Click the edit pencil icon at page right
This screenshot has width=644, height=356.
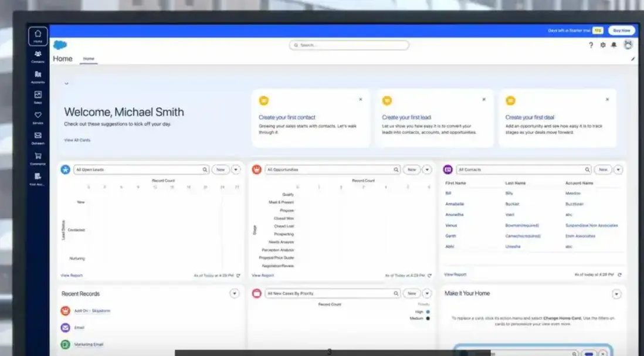pyautogui.click(x=633, y=59)
